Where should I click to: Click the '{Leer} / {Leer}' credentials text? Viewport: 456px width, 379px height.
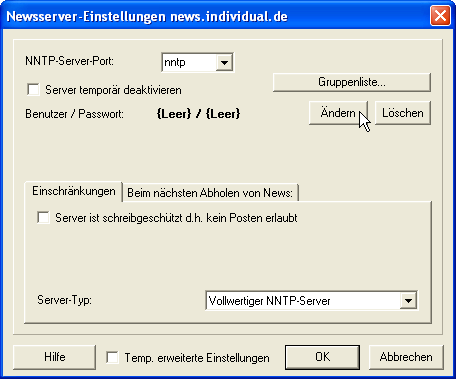(198, 114)
